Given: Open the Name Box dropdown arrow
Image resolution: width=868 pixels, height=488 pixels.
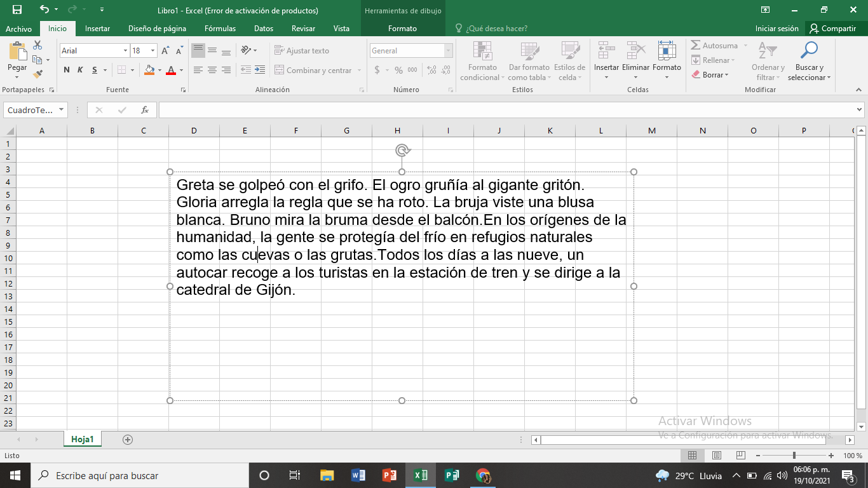Looking at the screenshot, I should 62,110.
